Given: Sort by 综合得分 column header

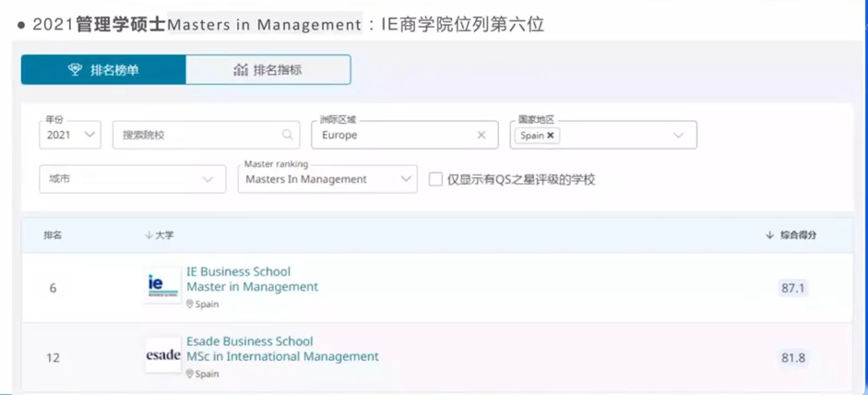Looking at the screenshot, I should [791, 235].
